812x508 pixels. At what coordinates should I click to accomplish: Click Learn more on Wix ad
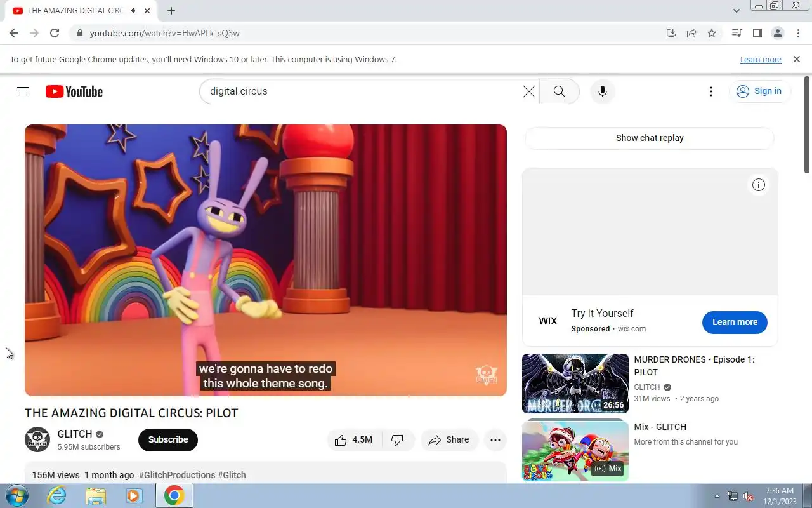(735, 322)
